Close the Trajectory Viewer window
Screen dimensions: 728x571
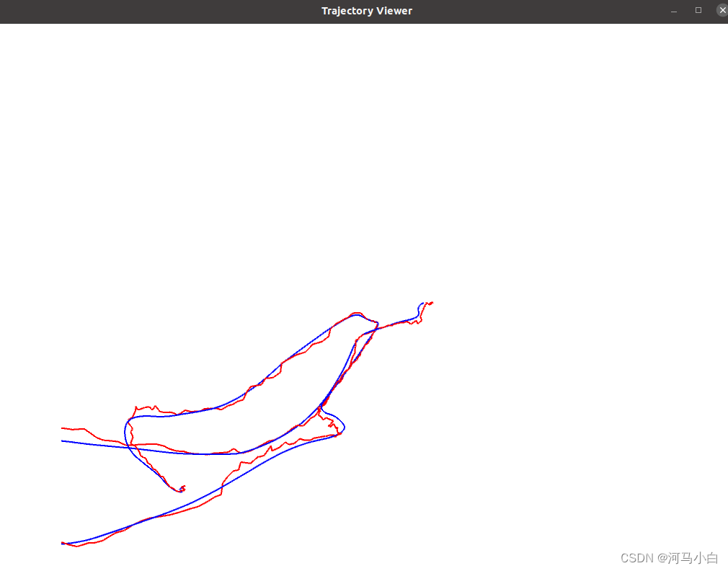point(722,10)
